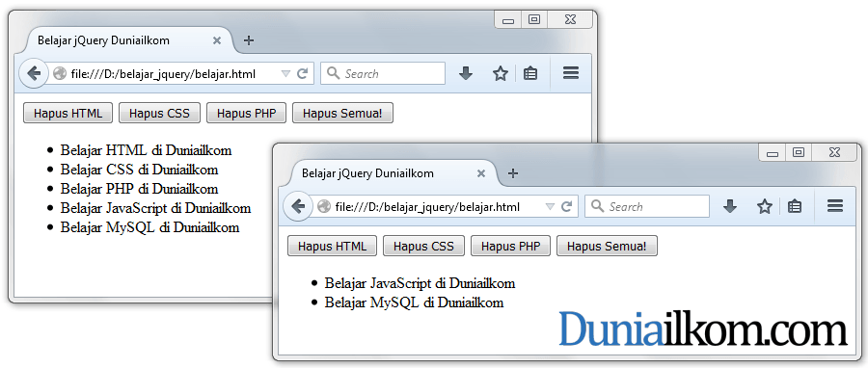Close the tab in the rear window
Image resolution: width=868 pixels, height=368 pixels.
pyautogui.click(x=217, y=40)
